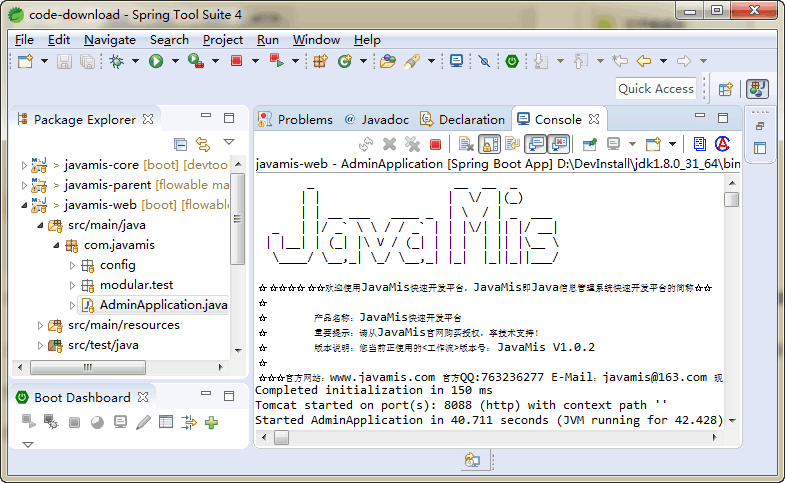Expand the config package

click(x=72, y=265)
